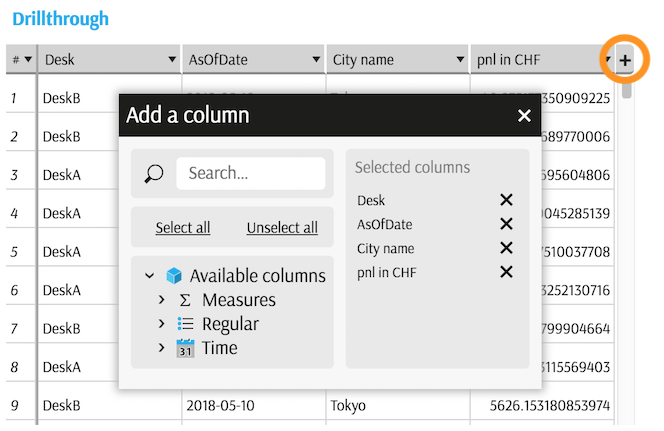Click the DeskB cell in row 2
This screenshot has height=431, width=664.
point(61,137)
